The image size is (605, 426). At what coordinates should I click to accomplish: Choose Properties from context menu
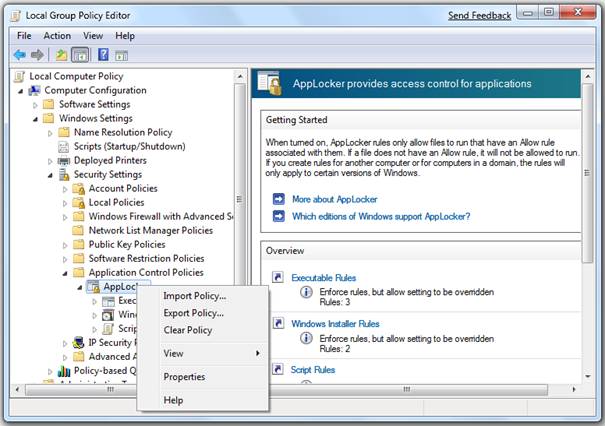click(203, 377)
